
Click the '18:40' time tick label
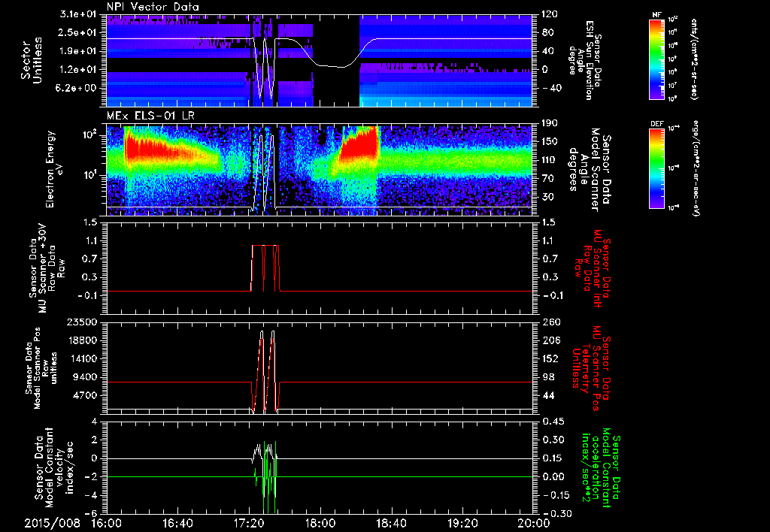pos(391,523)
